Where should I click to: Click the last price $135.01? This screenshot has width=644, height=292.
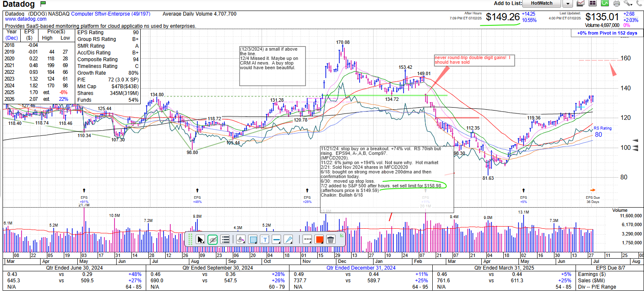tap(602, 17)
